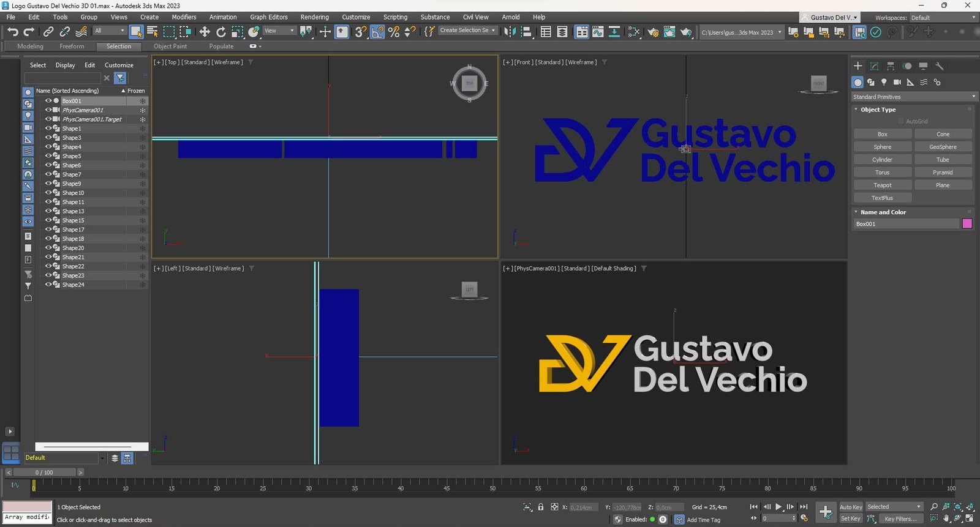
Task: Open the Standard Primitives dropdown
Action: [x=914, y=97]
